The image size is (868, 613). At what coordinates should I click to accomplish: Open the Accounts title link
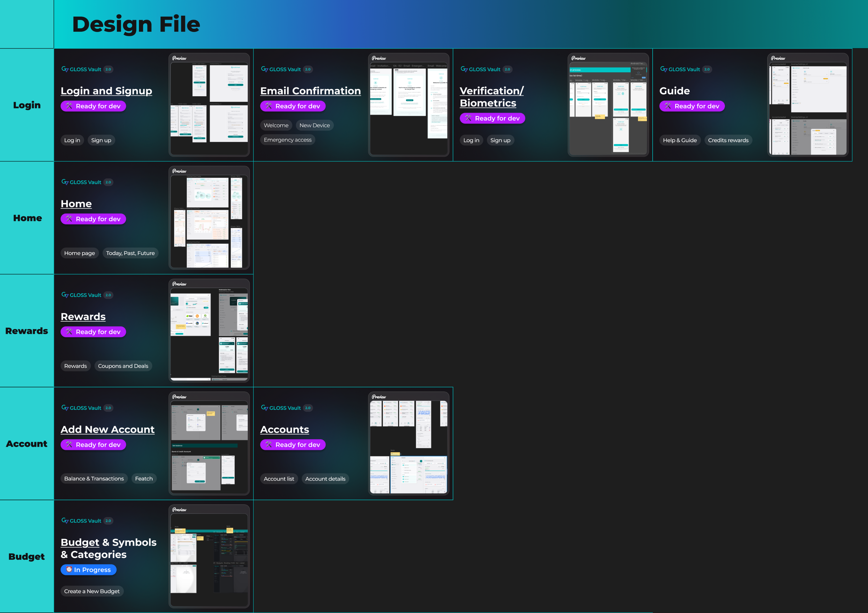[x=285, y=429]
